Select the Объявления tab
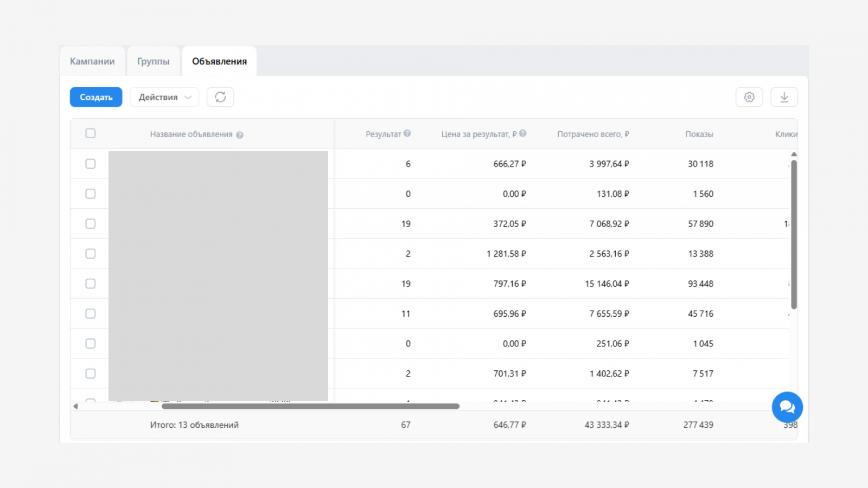Viewport: 868px width, 488px height. point(219,61)
